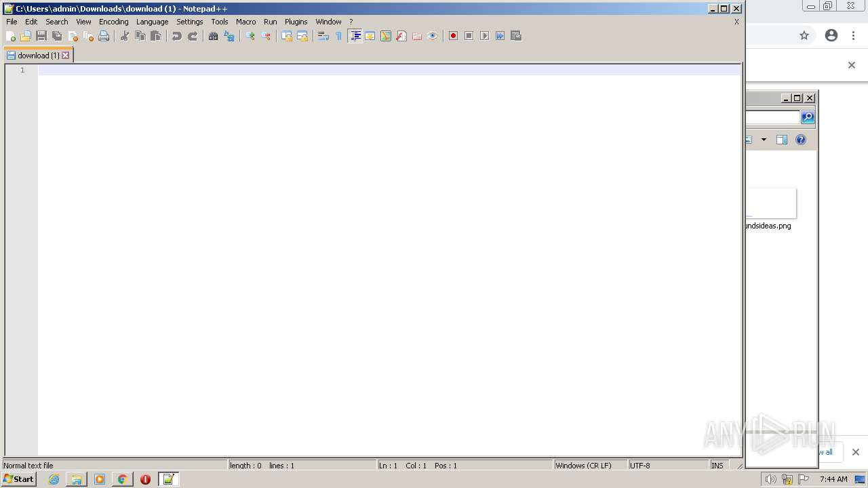Click the Save All toolbar icon
The width and height of the screenshot is (868, 488).
[57, 36]
